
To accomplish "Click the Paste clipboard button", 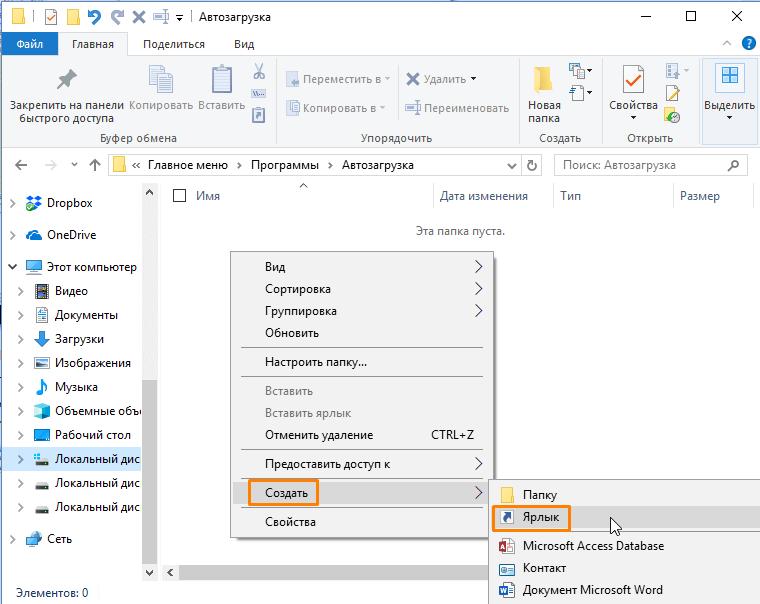I will click(222, 88).
